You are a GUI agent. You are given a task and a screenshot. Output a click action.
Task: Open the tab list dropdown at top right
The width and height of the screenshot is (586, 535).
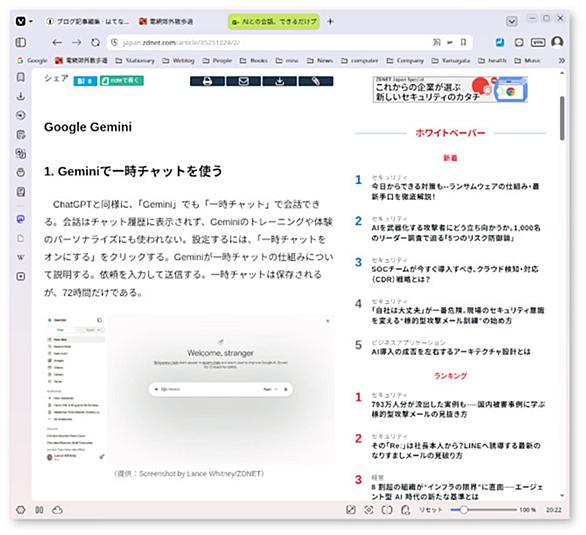(x=512, y=21)
